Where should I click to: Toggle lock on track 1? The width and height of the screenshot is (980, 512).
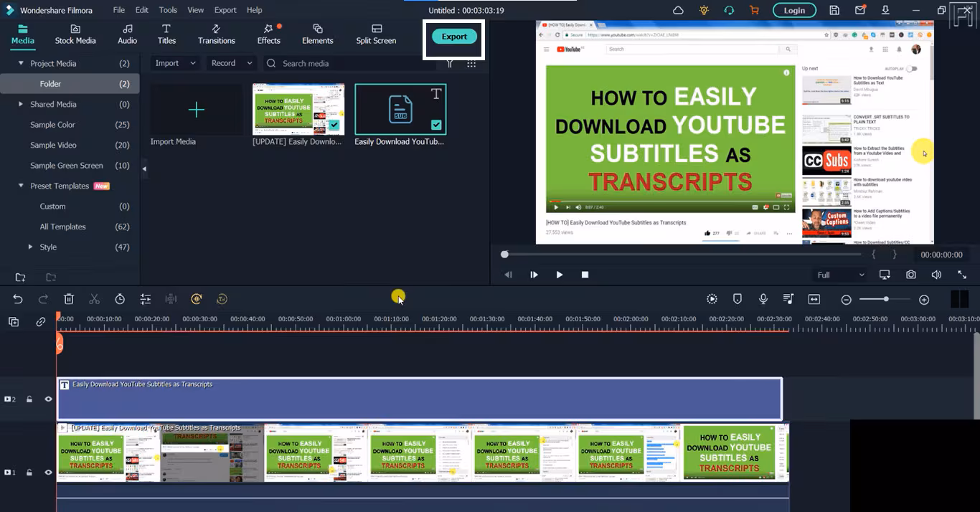(29, 473)
